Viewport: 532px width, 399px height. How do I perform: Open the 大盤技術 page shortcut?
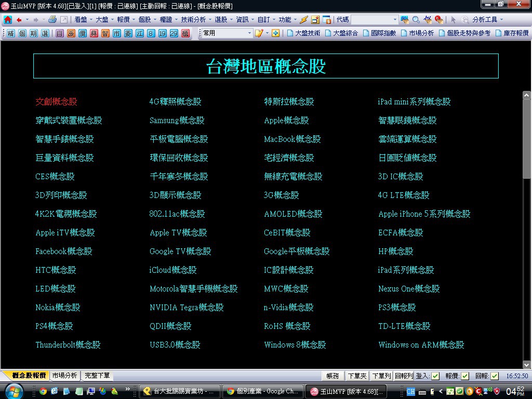point(303,33)
